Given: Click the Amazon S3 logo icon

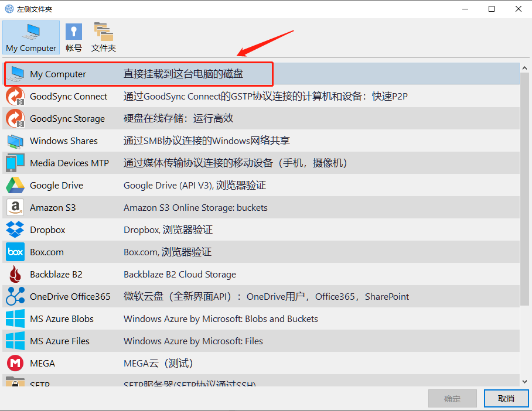Looking at the screenshot, I should pos(15,207).
